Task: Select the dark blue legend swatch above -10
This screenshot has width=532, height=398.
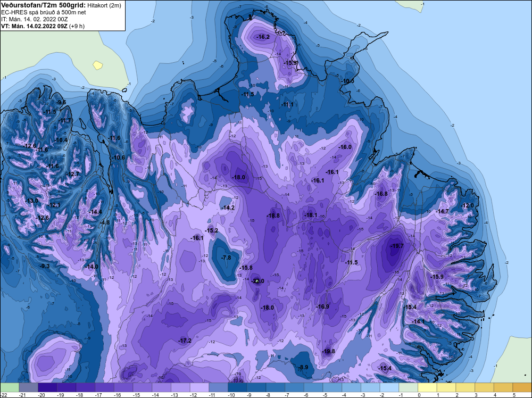Action: point(237,387)
